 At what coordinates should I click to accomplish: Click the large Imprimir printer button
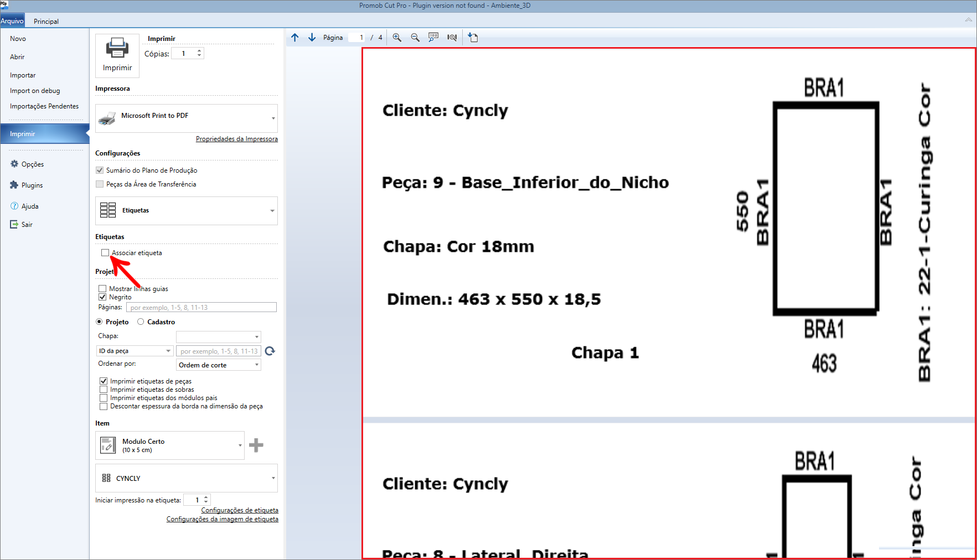point(117,55)
